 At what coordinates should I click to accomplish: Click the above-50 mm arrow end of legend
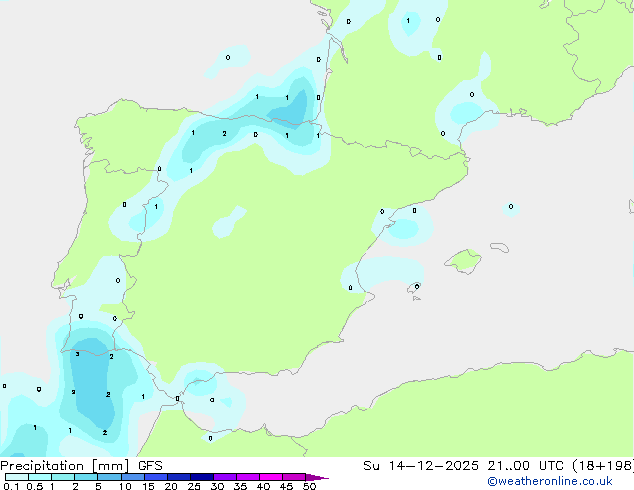[317, 477]
